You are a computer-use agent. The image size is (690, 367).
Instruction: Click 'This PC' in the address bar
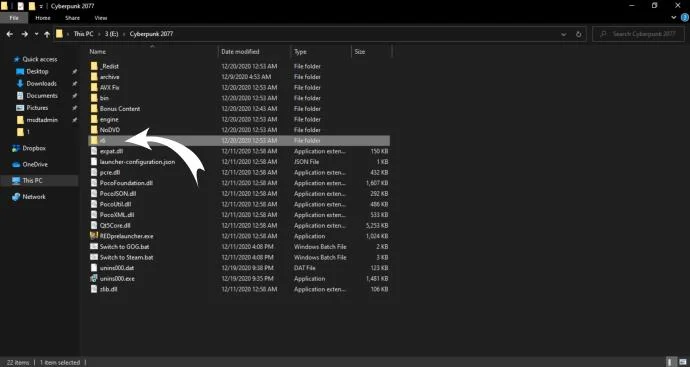tap(83, 34)
